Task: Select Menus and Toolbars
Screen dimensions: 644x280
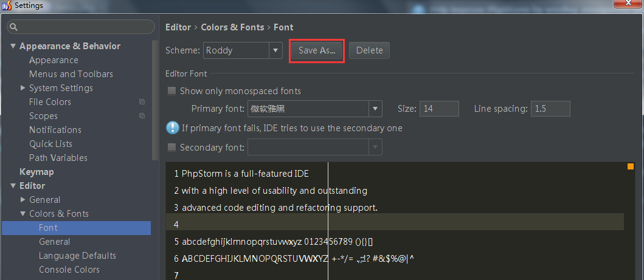Action: coord(71,73)
